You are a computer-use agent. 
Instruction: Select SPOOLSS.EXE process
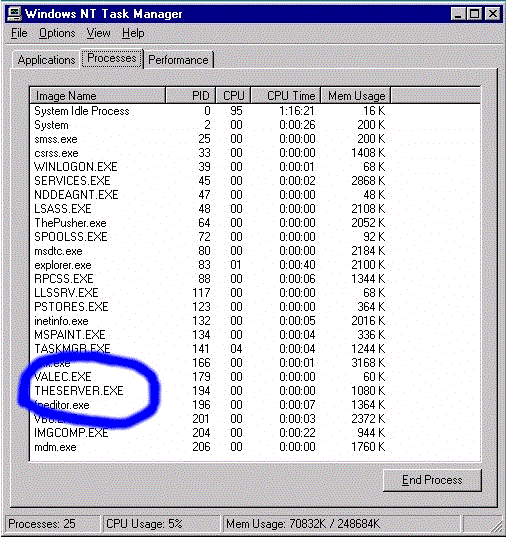click(x=210, y=237)
